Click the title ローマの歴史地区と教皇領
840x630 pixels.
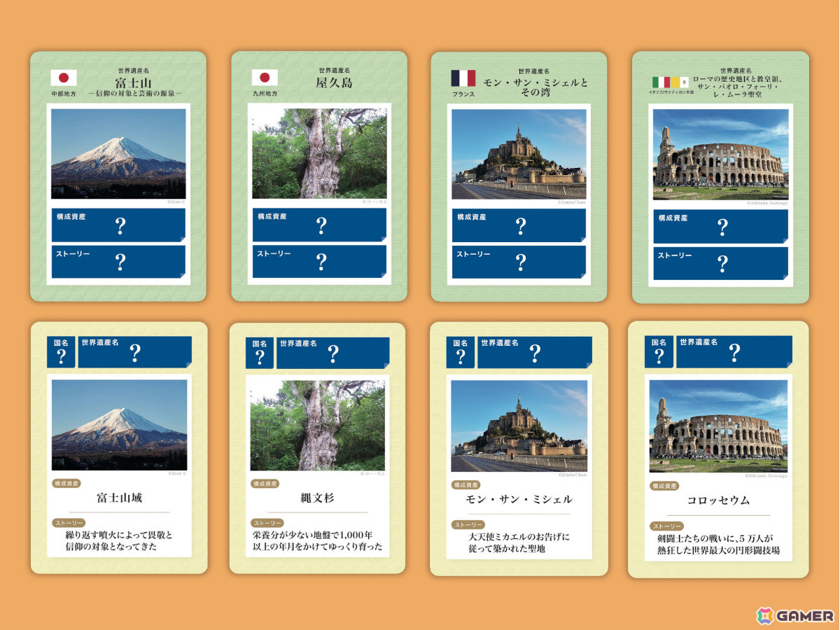(x=735, y=80)
